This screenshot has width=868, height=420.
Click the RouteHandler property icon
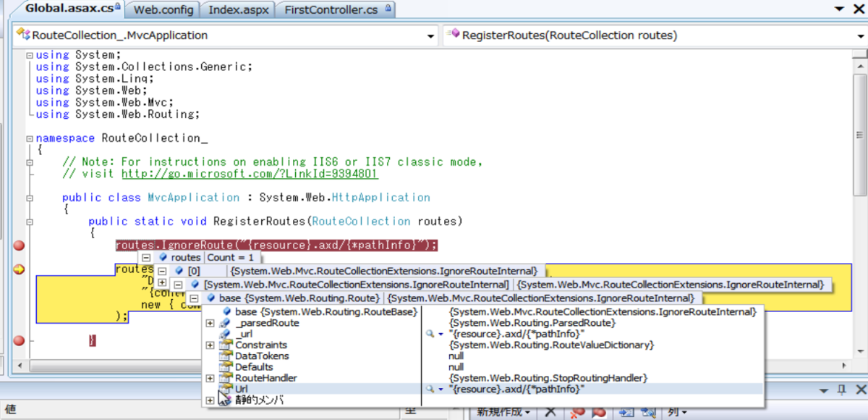click(225, 378)
